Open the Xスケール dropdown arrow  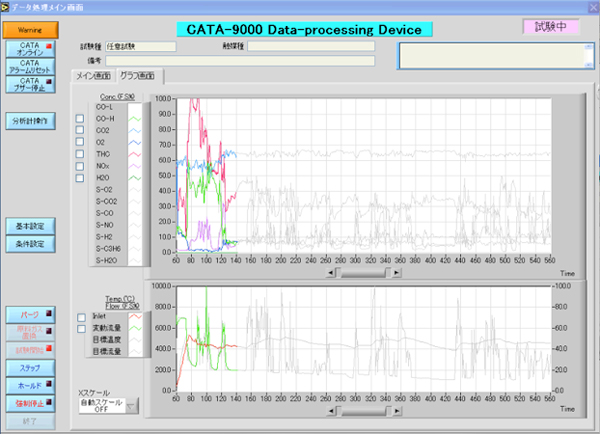point(132,406)
